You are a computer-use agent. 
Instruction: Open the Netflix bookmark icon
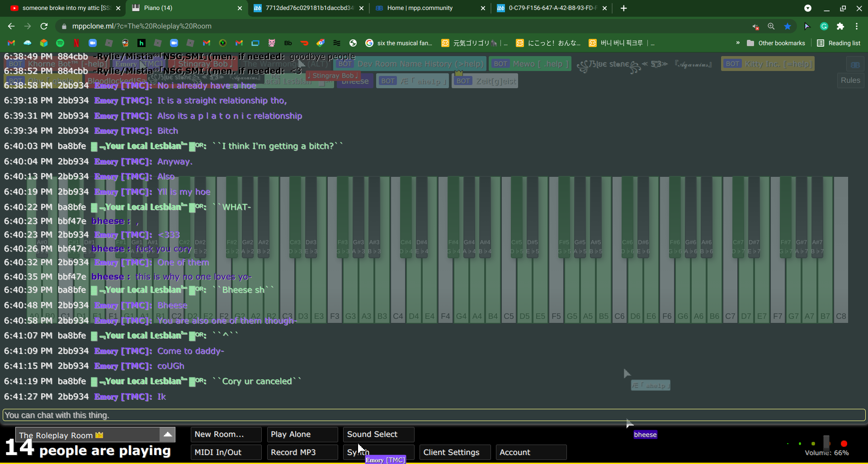(x=76, y=43)
